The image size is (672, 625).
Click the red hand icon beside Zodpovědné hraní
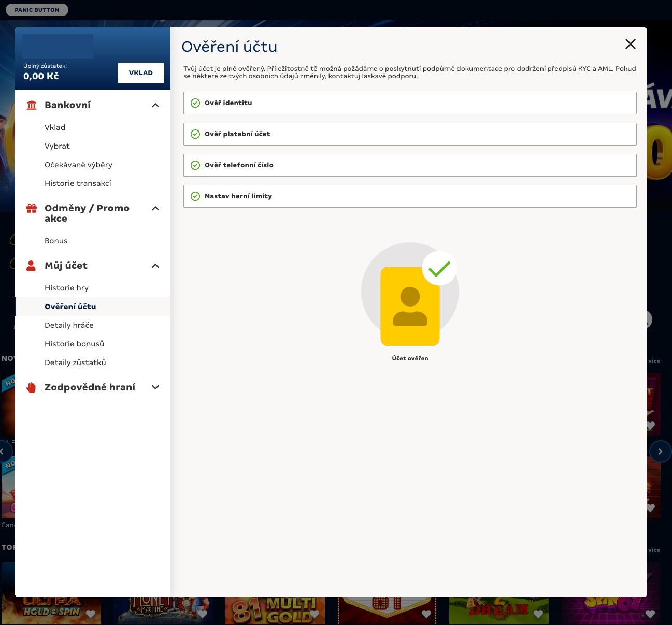31,387
